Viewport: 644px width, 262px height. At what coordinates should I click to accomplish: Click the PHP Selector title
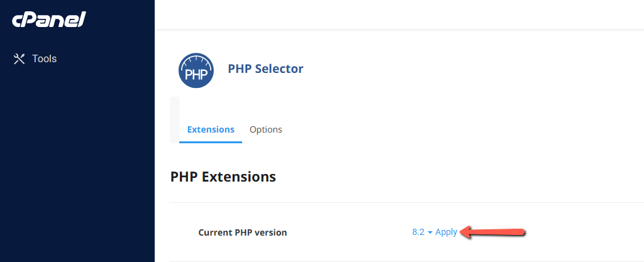265,68
